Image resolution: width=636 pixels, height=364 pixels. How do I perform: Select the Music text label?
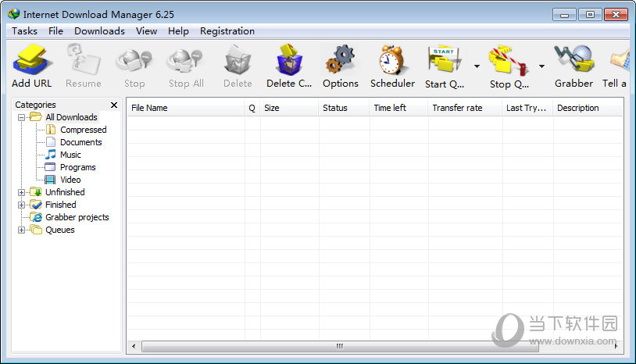(x=70, y=155)
